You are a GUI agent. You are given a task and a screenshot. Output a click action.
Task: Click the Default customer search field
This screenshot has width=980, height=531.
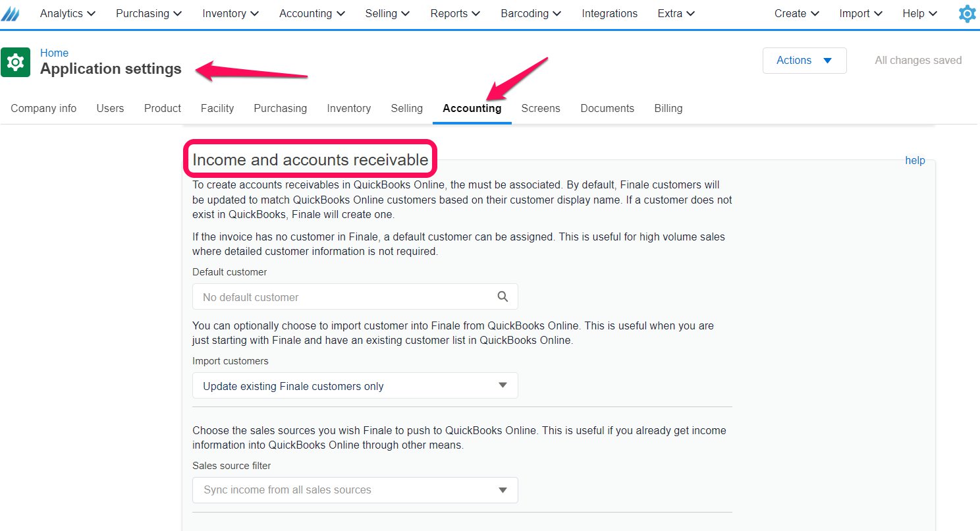(355, 296)
